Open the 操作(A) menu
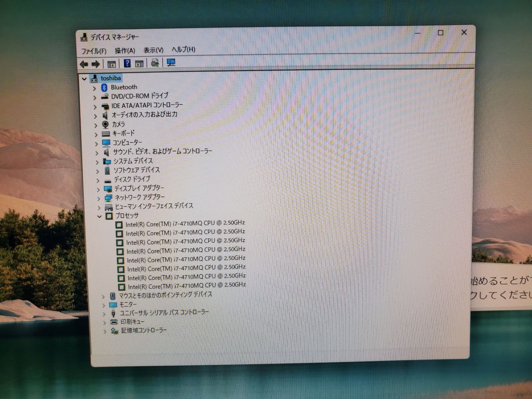The width and height of the screenshot is (532, 399). pos(125,51)
